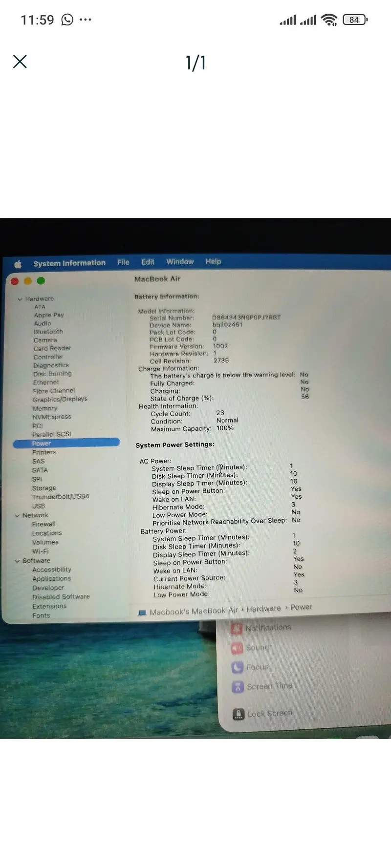Select PCI in the sidebar
The width and height of the screenshot is (391, 868).
(38, 425)
